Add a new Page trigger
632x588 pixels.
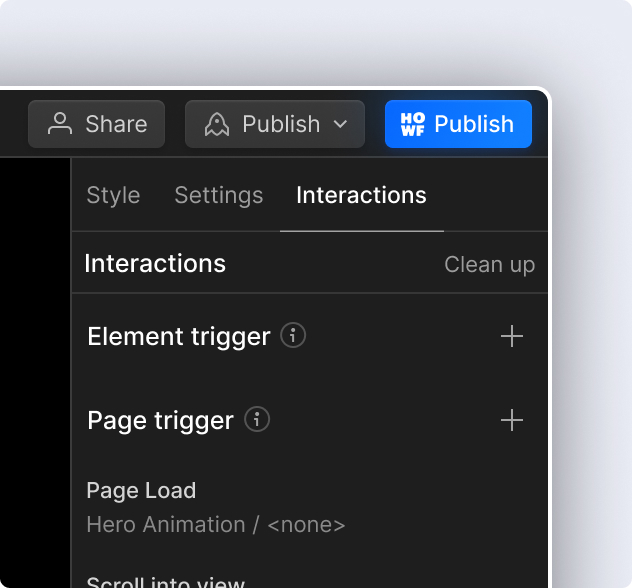coord(512,420)
